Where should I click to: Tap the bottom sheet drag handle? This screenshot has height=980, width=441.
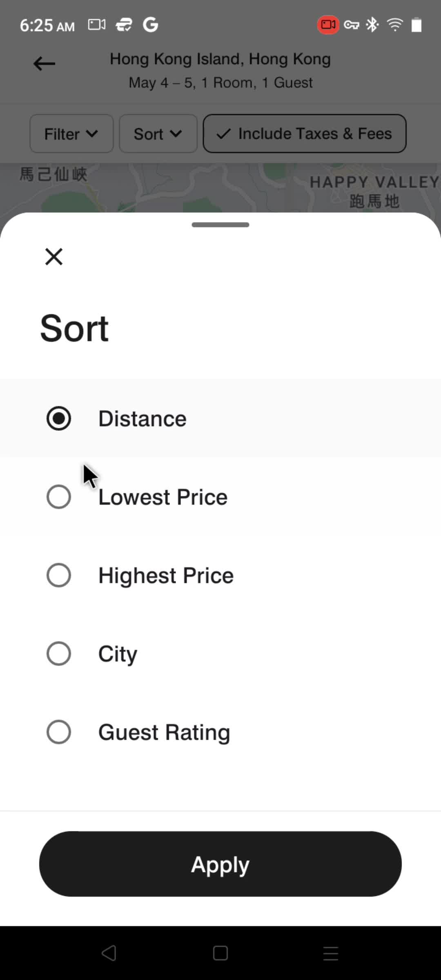[x=220, y=225]
